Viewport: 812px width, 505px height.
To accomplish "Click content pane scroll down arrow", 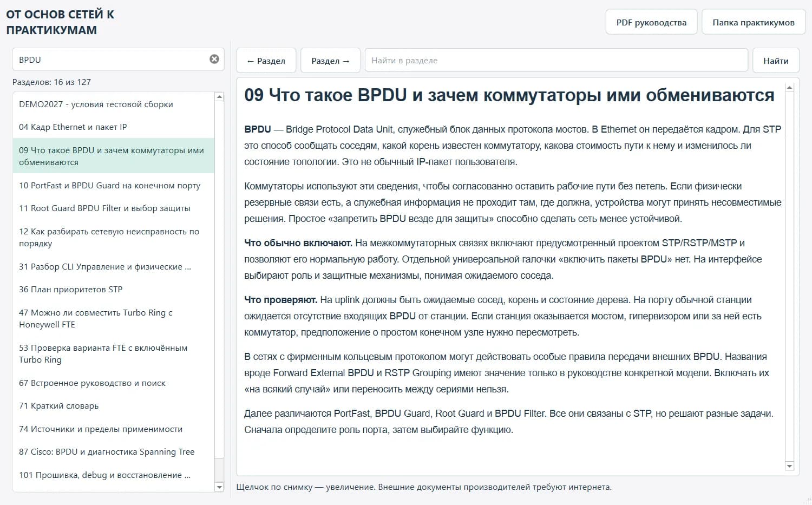I will [x=789, y=466].
